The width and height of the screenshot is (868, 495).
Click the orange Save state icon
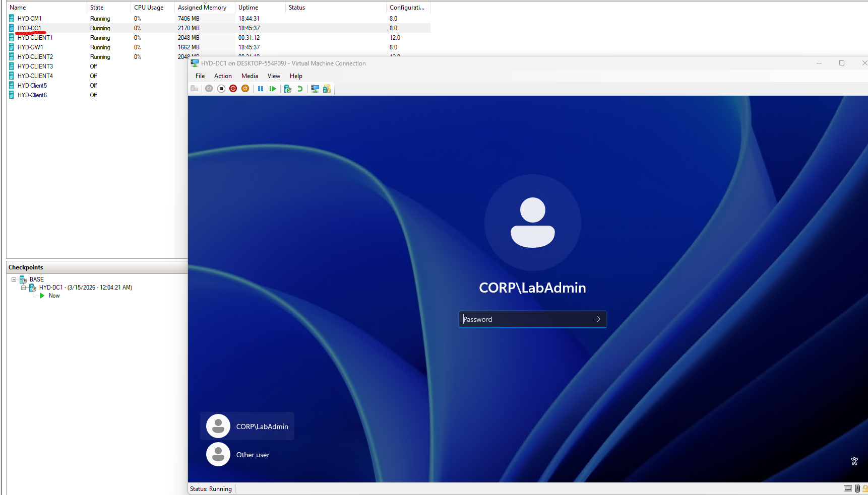click(x=245, y=89)
